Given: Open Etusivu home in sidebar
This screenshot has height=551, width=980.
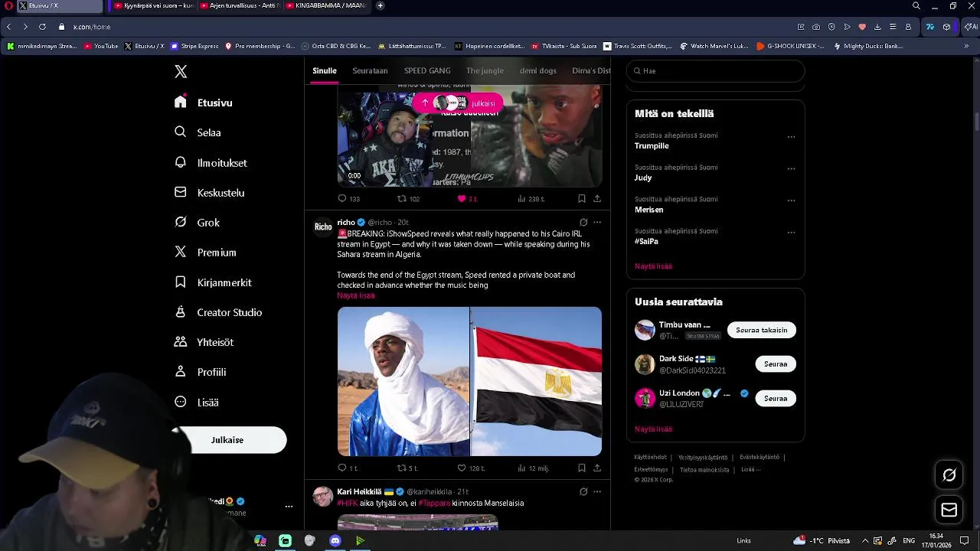Looking at the screenshot, I should [204, 103].
